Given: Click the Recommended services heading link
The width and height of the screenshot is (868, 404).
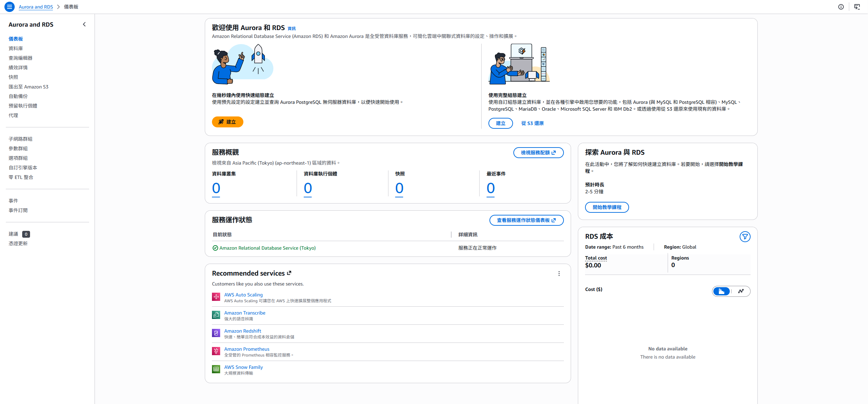Looking at the screenshot, I should [x=248, y=273].
